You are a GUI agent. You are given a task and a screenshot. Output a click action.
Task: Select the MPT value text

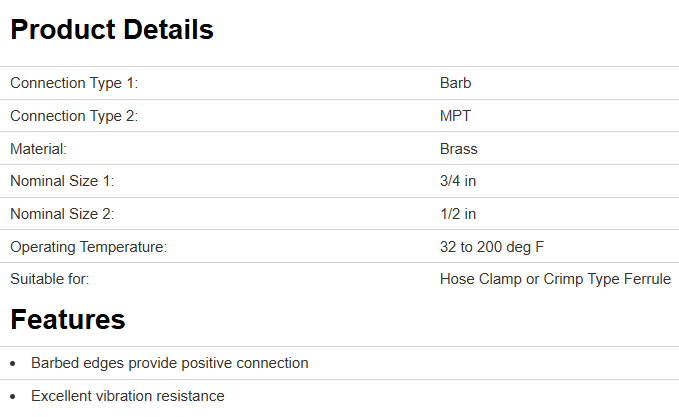coord(455,116)
